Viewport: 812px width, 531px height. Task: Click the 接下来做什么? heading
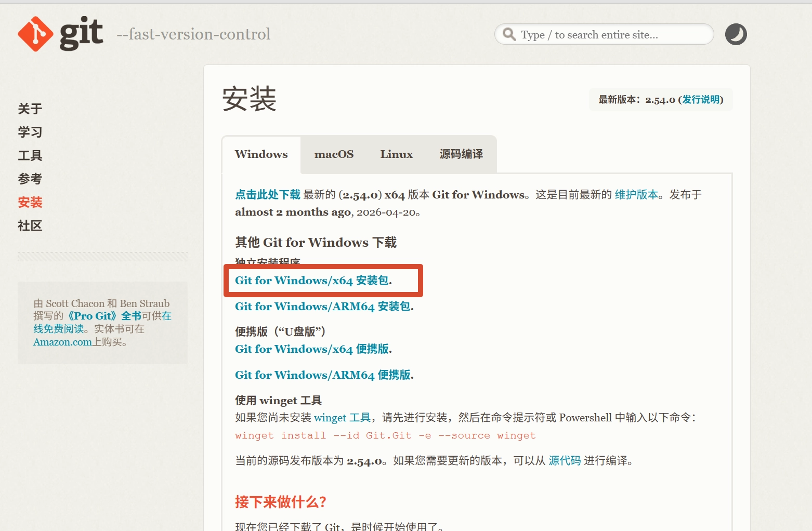coord(281,502)
